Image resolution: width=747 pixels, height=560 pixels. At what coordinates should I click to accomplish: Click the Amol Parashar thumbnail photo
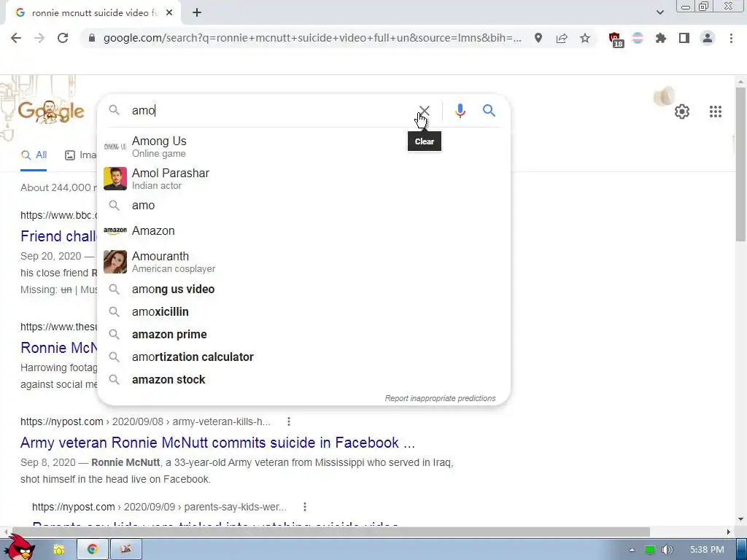[115, 179]
